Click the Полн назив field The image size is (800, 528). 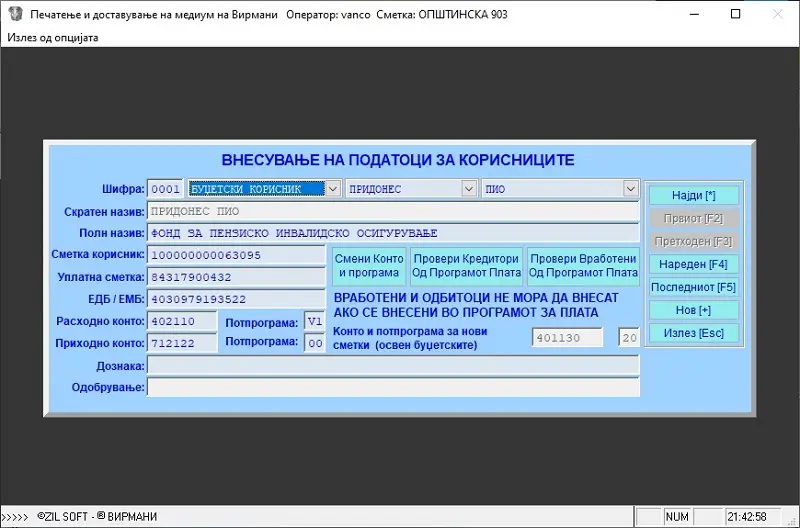pyautogui.click(x=393, y=233)
